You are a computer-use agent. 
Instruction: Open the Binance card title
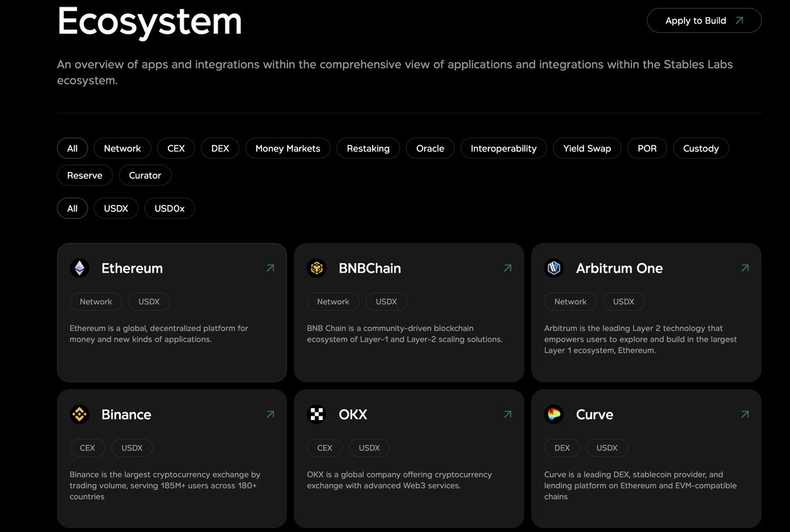coord(126,414)
